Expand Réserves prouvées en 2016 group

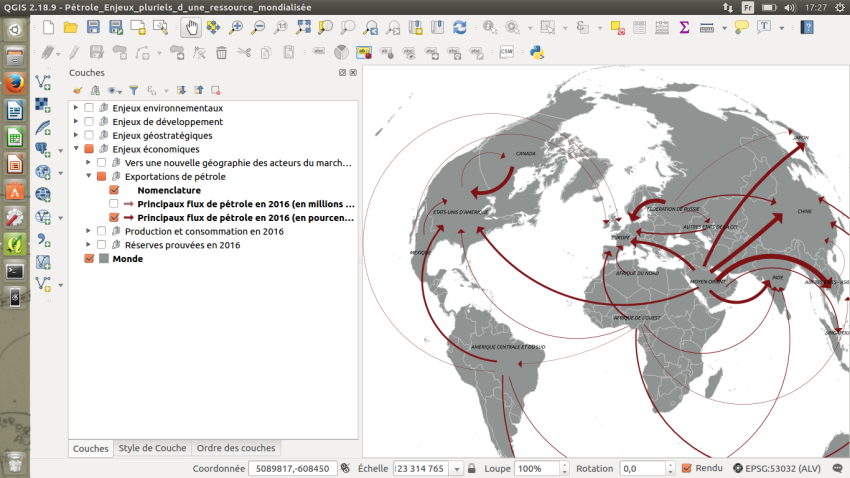point(88,245)
